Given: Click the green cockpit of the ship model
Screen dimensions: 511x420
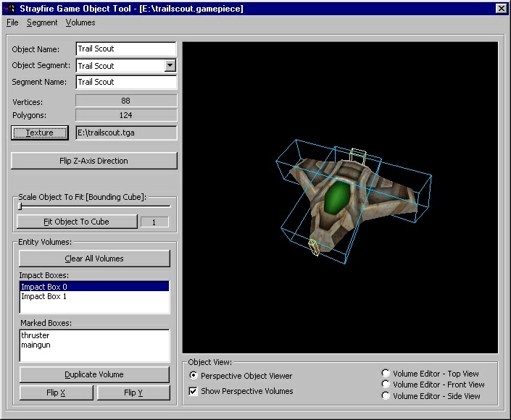Looking at the screenshot, I should (337, 198).
